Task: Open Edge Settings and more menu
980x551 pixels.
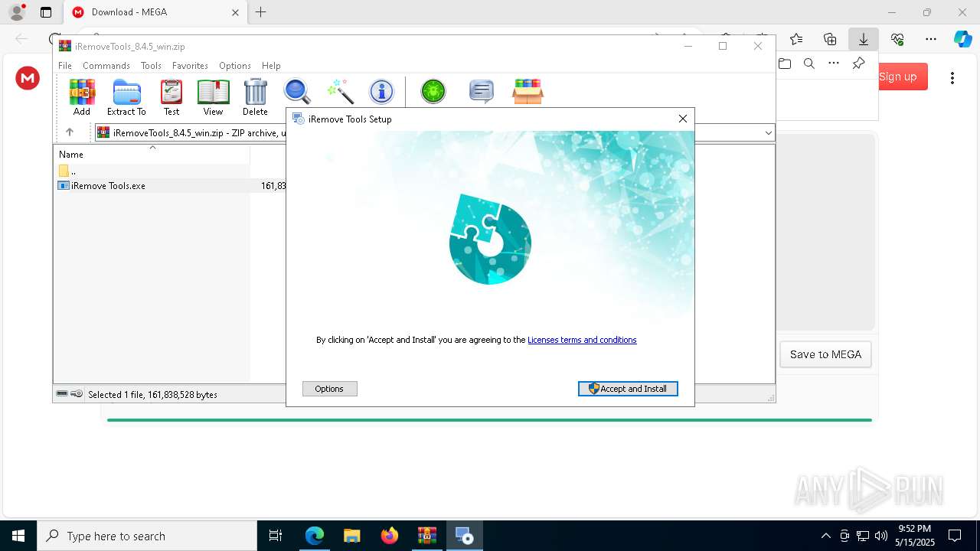Action: coord(931,39)
